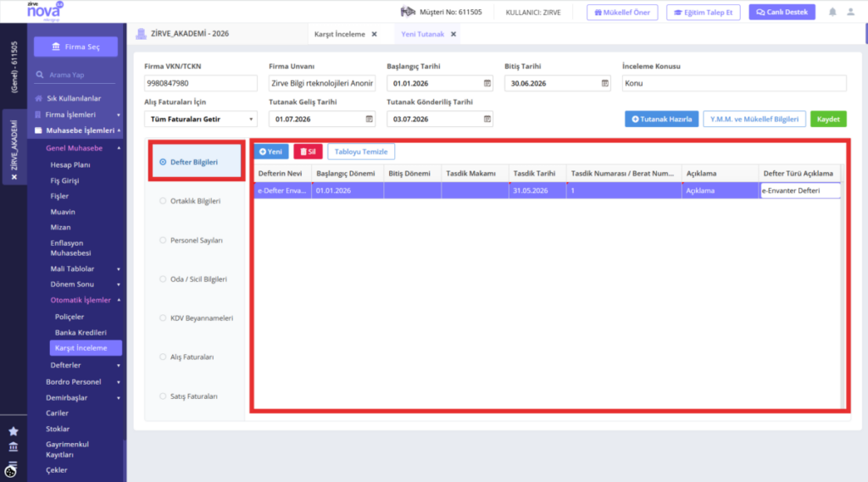
Task: Select Defter Bilgileri radio option
Action: tap(163, 162)
